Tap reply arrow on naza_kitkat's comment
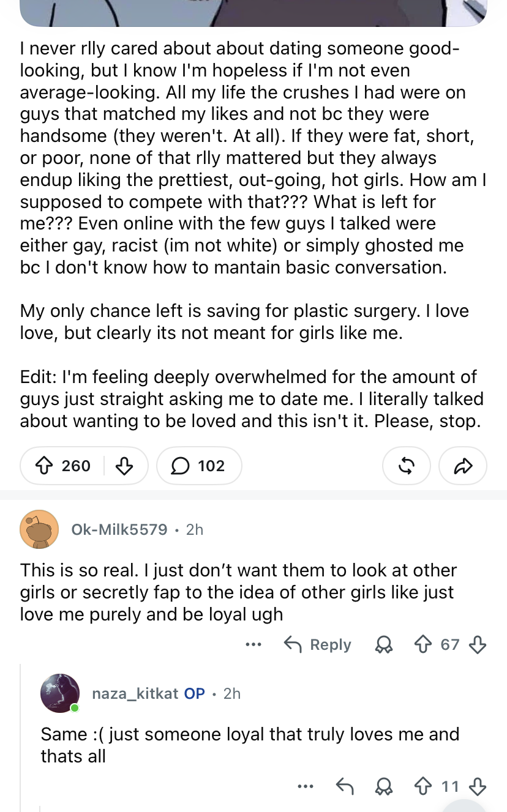This screenshot has width=507, height=812. 345,786
